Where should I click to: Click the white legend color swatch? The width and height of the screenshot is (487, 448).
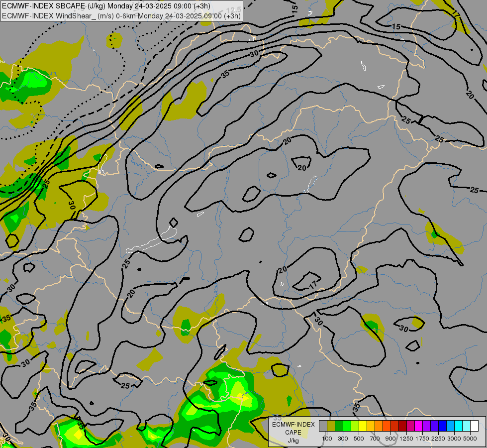(474, 426)
